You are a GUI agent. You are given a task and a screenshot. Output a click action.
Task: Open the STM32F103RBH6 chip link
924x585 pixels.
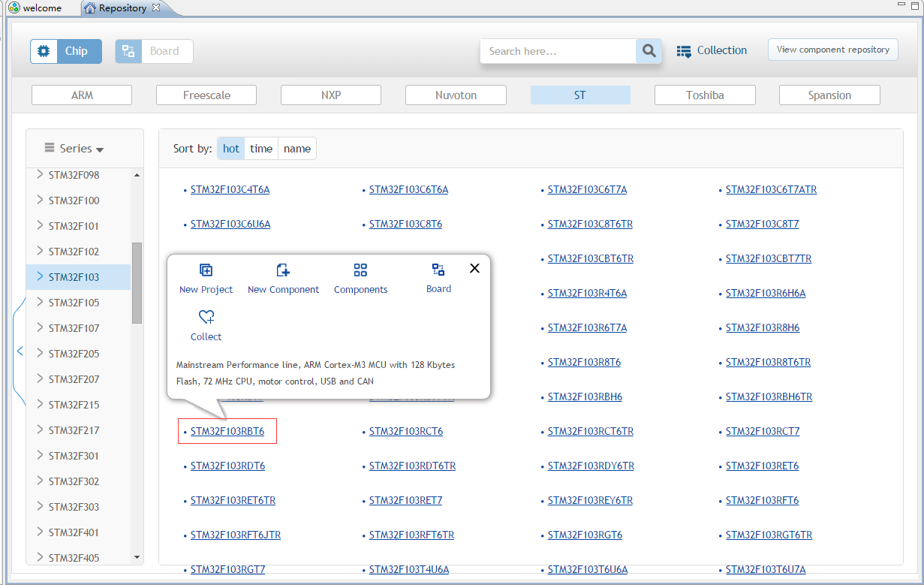pyautogui.click(x=585, y=397)
